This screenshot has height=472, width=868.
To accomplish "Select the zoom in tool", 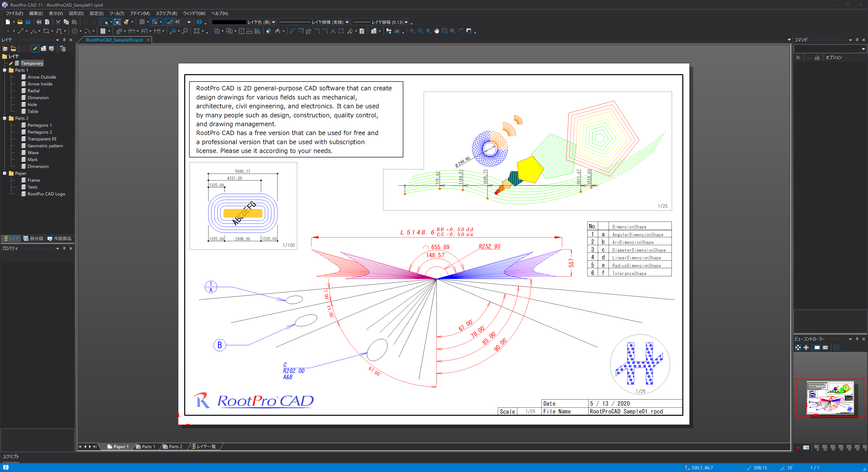I will click(x=412, y=31).
